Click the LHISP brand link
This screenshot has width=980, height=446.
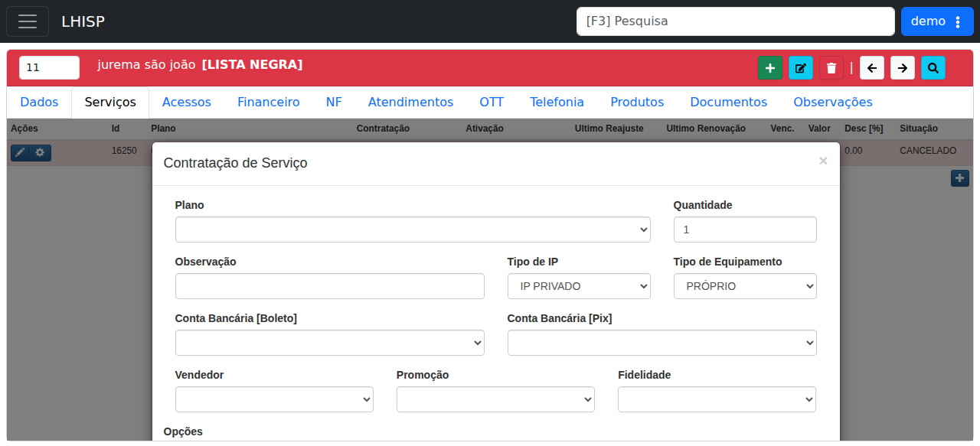83,21
